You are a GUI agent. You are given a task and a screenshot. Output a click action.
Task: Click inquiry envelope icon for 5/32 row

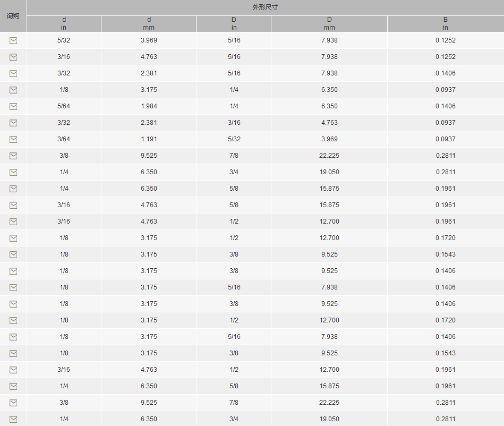tap(13, 40)
